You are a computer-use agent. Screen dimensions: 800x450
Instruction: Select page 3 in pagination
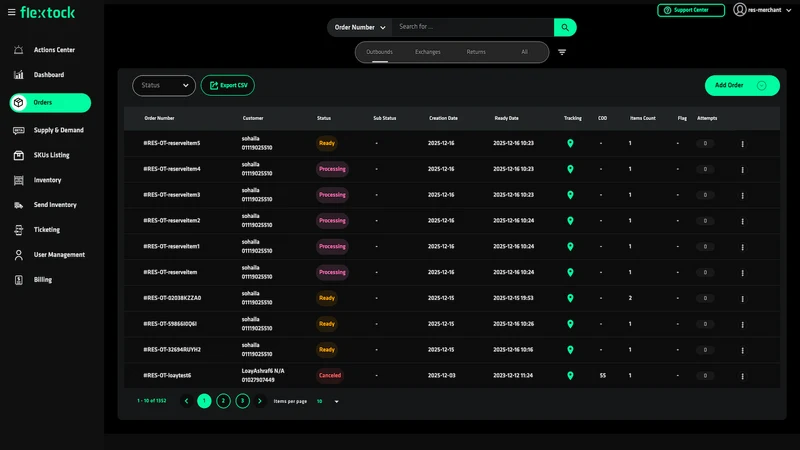coord(242,402)
